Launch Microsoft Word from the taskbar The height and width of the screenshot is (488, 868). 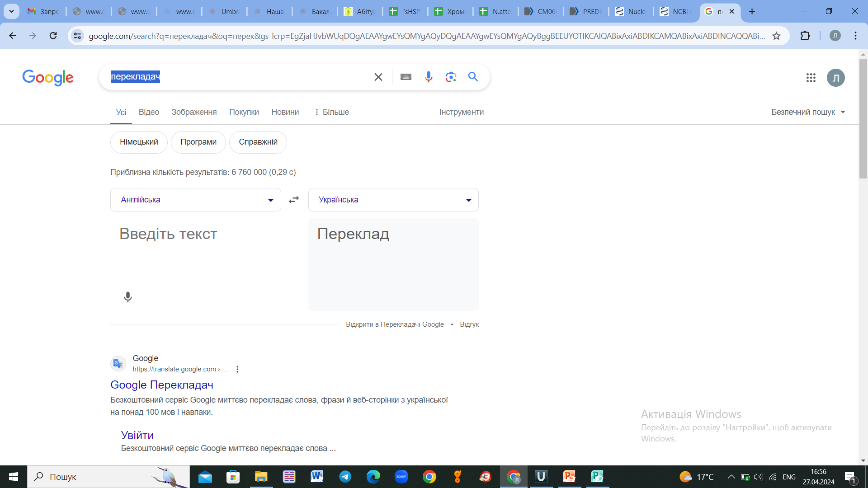pos(317,477)
